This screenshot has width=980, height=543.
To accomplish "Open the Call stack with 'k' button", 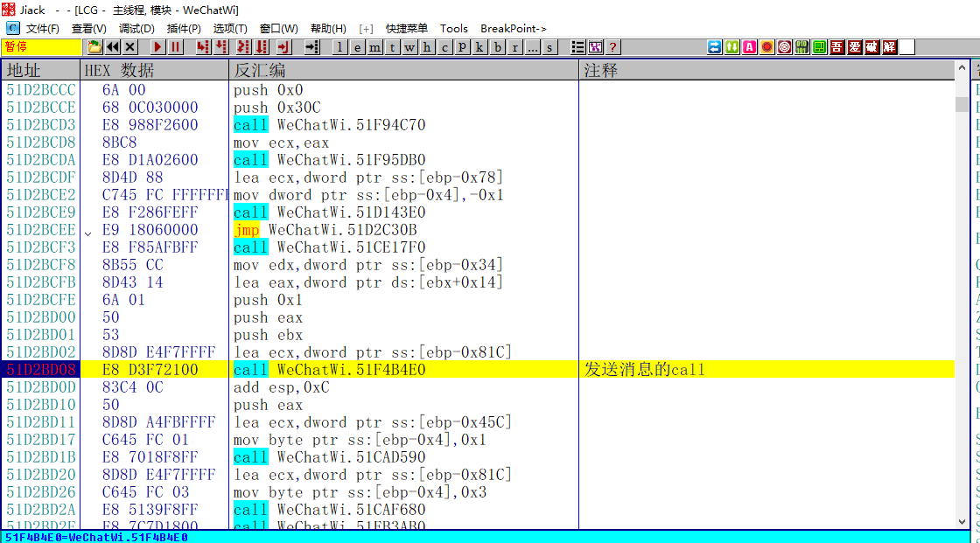I will click(x=479, y=47).
